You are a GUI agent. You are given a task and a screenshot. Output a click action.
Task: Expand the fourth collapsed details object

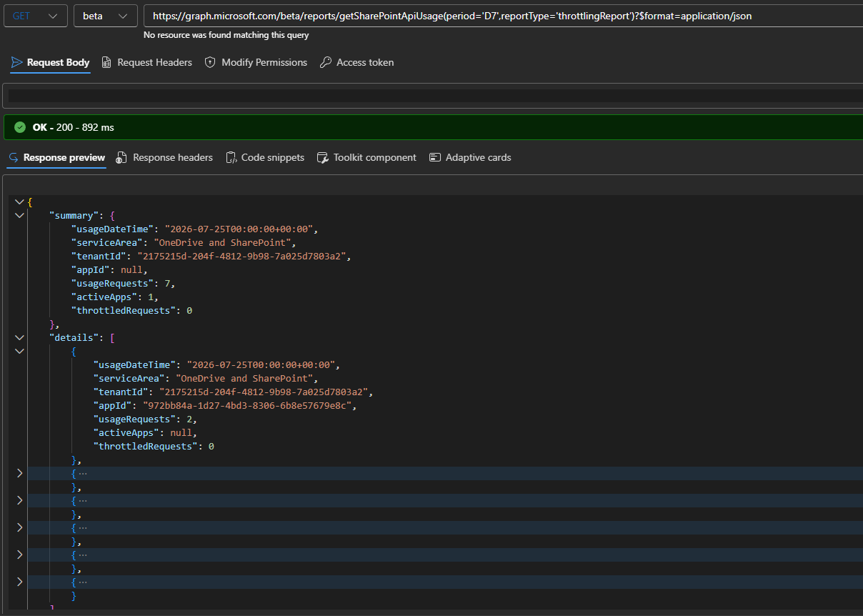(x=19, y=527)
